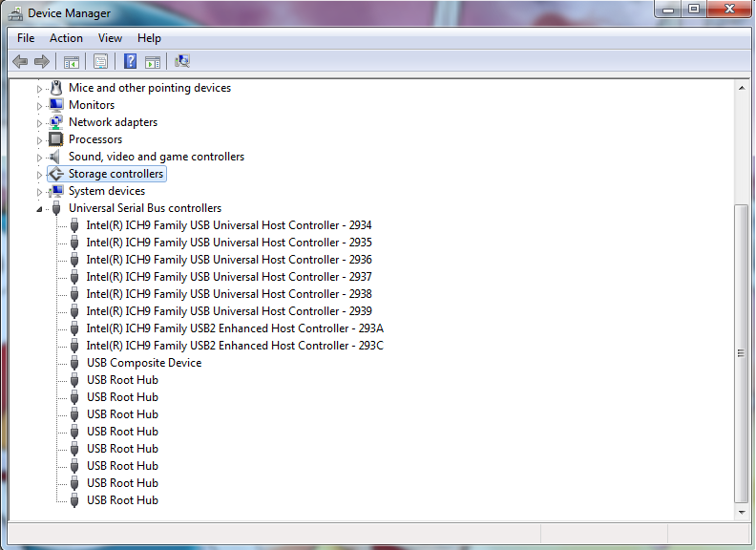The height and width of the screenshot is (550, 756).
Task: Click the Monitors category icon
Action: point(56,105)
